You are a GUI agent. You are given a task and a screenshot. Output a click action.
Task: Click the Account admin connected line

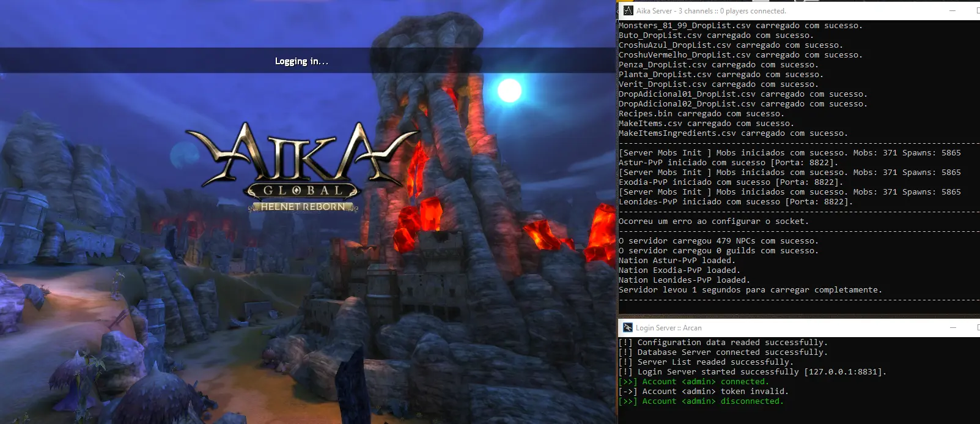pos(694,382)
